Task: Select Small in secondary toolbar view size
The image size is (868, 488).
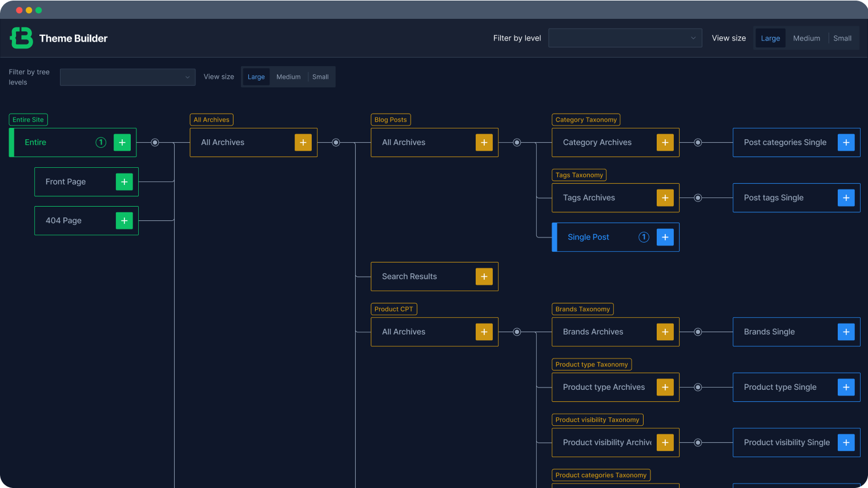Action: [320, 77]
